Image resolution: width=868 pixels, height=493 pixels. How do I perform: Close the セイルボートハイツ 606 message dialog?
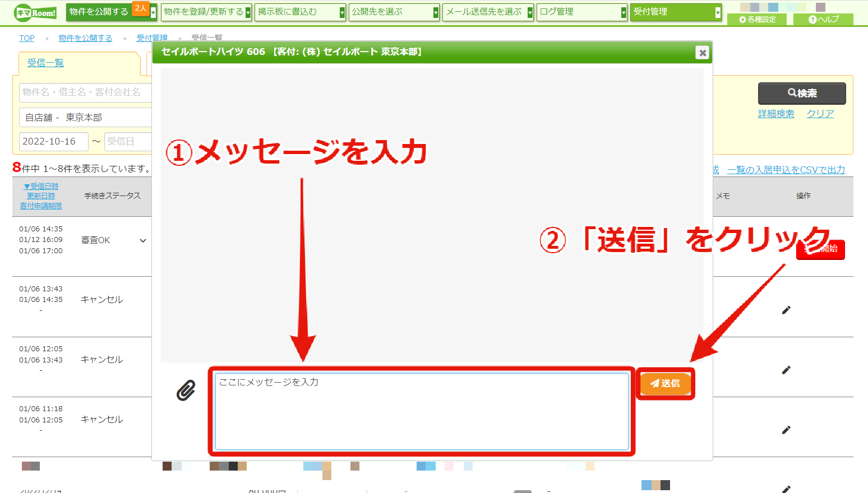[702, 53]
